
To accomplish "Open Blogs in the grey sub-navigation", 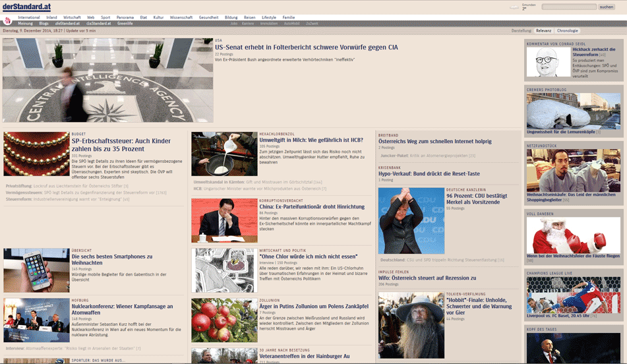I will 44,24.
